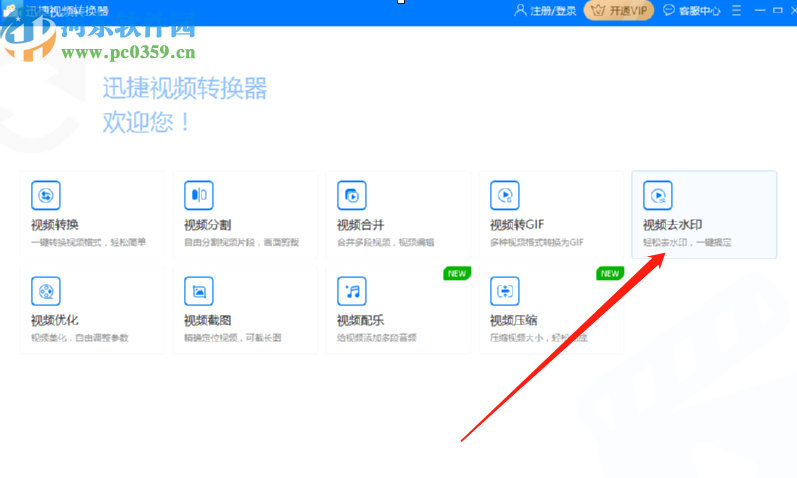797x478 pixels.
Task: Select the 视频分割 split icon
Action: pos(199,195)
